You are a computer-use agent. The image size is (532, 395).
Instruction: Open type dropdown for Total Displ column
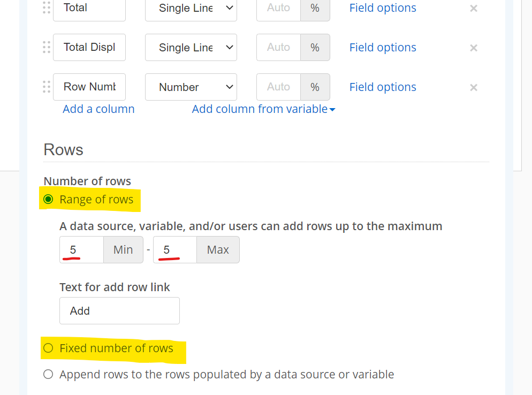click(191, 47)
